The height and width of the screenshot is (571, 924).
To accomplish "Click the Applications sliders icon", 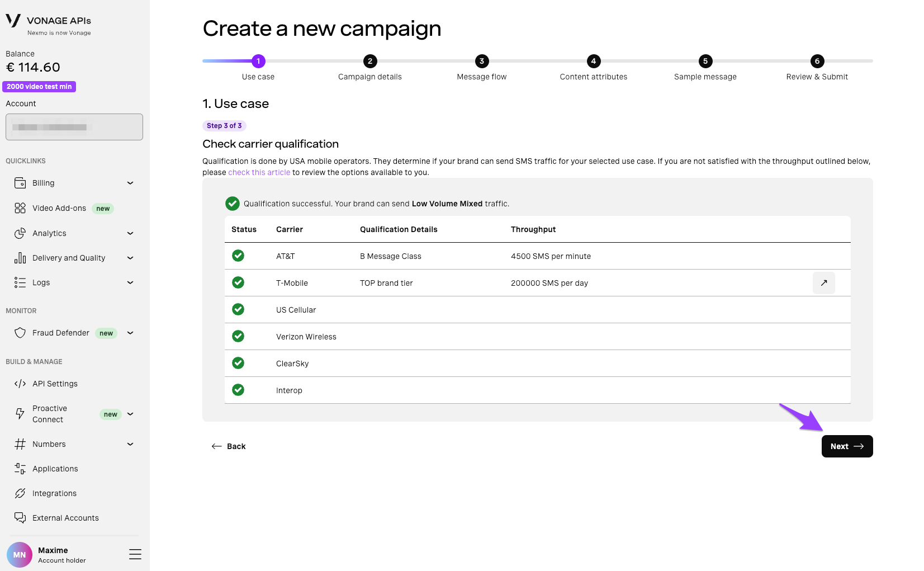I will point(20,469).
